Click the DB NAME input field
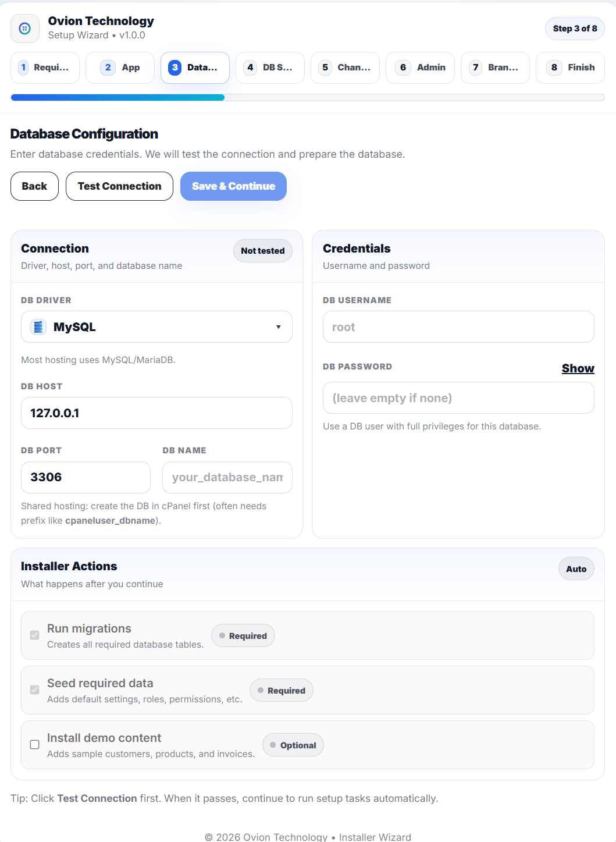This screenshot has height=842, width=616. click(x=227, y=477)
